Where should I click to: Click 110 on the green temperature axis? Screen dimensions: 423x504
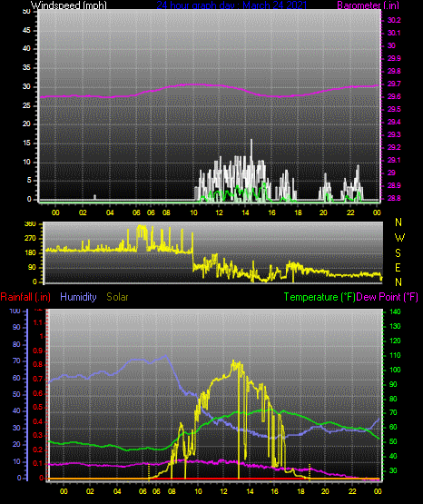395,355
